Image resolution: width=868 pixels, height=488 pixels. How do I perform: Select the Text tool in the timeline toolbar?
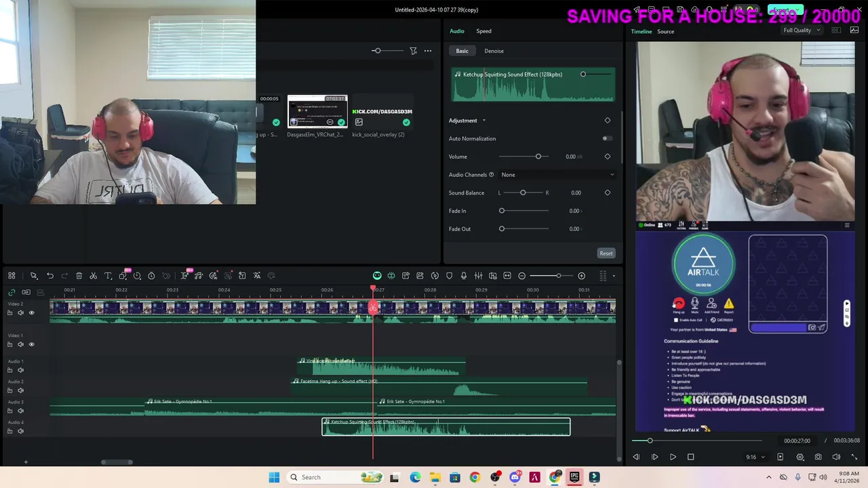[108, 276]
